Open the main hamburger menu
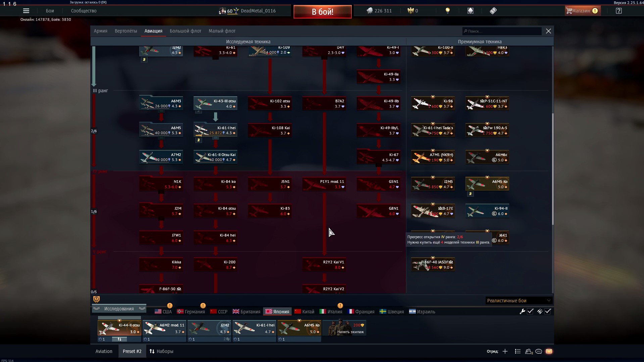The width and height of the screenshot is (644, 362). [x=26, y=11]
